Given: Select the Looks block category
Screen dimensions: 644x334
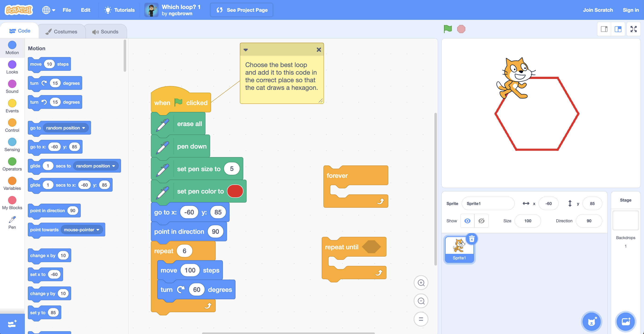Looking at the screenshot, I should click(12, 67).
